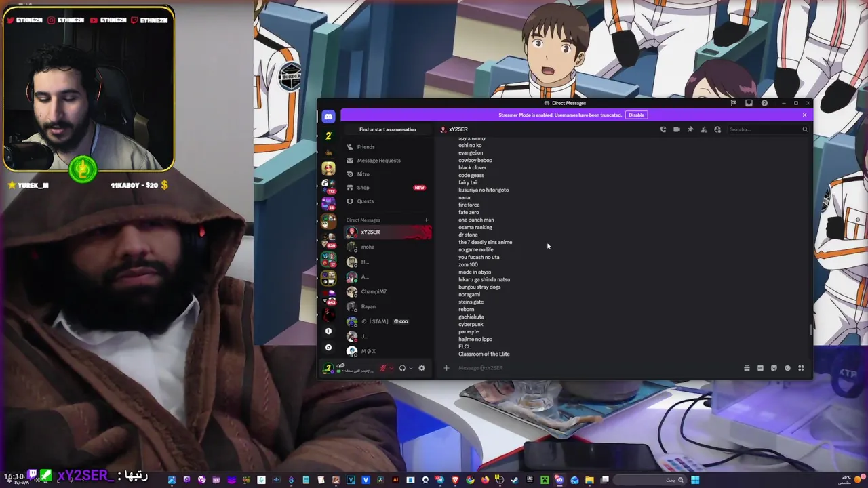The image size is (868, 488).
Task: Open the server with the 843 badge
Action: click(x=328, y=298)
